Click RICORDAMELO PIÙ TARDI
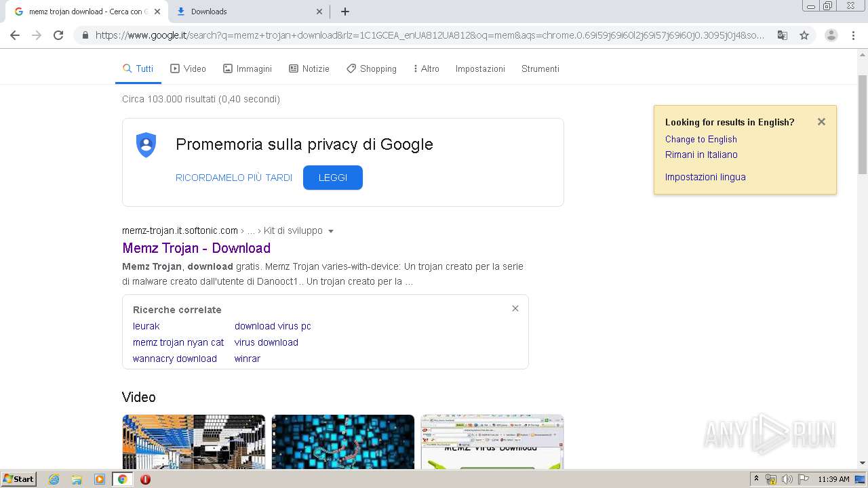 pyautogui.click(x=234, y=178)
